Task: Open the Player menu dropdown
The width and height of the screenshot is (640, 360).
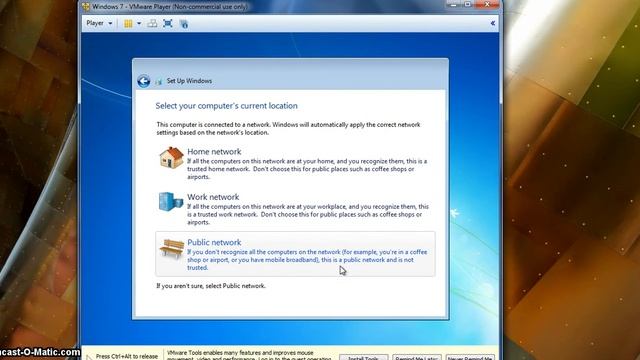Action: pyautogui.click(x=99, y=23)
